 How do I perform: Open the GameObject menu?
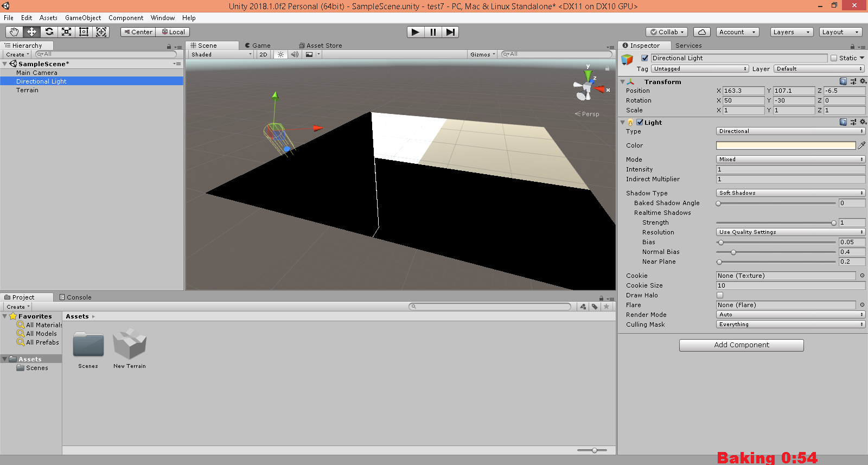point(83,18)
